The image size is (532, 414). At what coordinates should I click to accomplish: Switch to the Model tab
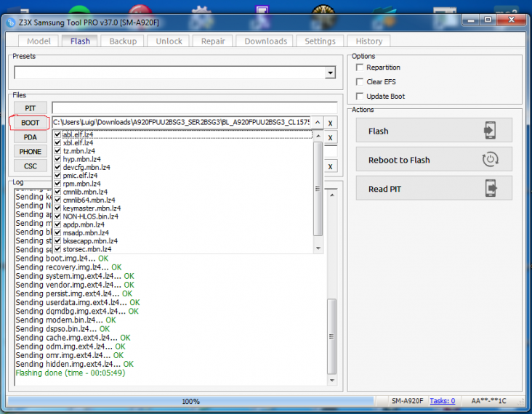(x=39, y=41)
